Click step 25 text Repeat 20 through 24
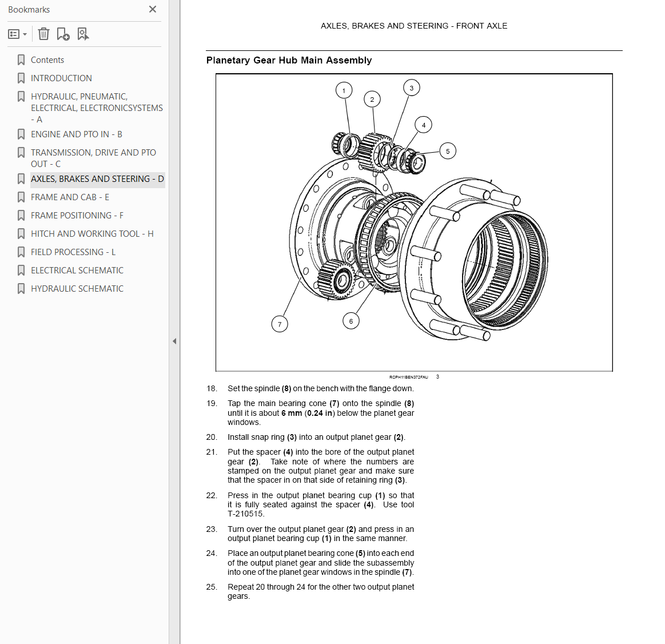The image size is (665, 644). pyautogui.click(x=321, y=591)
